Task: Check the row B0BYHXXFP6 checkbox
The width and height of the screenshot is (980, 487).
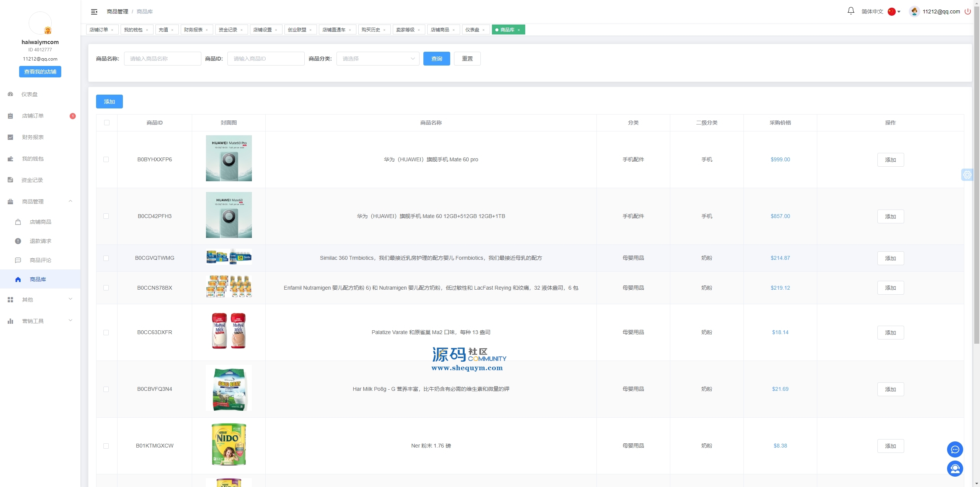Action: click(106, 159)
